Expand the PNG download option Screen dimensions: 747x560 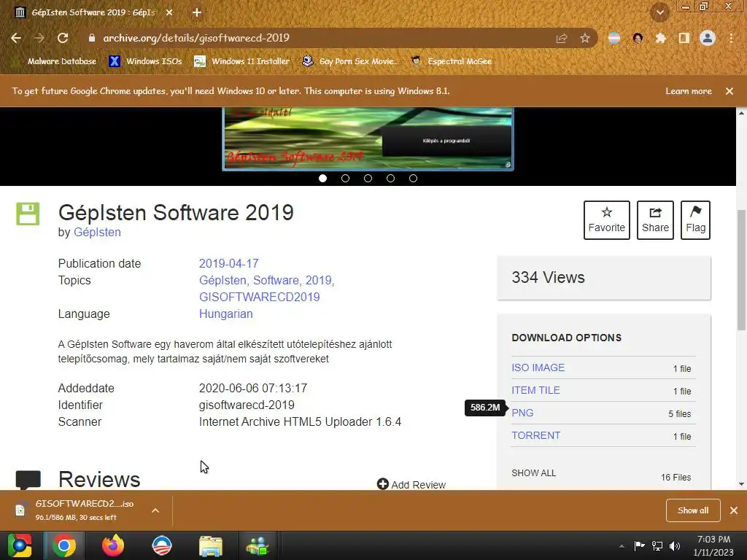click(522, 413)
